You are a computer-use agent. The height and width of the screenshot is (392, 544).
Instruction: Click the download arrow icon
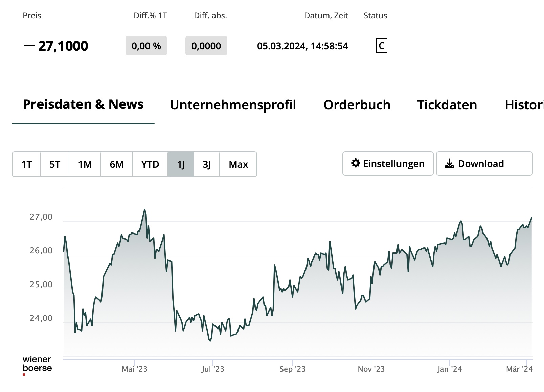(x=449, y=164)
